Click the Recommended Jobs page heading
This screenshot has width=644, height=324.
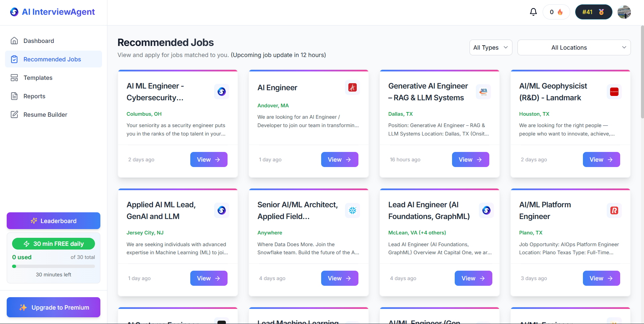[x=165, y=43]
